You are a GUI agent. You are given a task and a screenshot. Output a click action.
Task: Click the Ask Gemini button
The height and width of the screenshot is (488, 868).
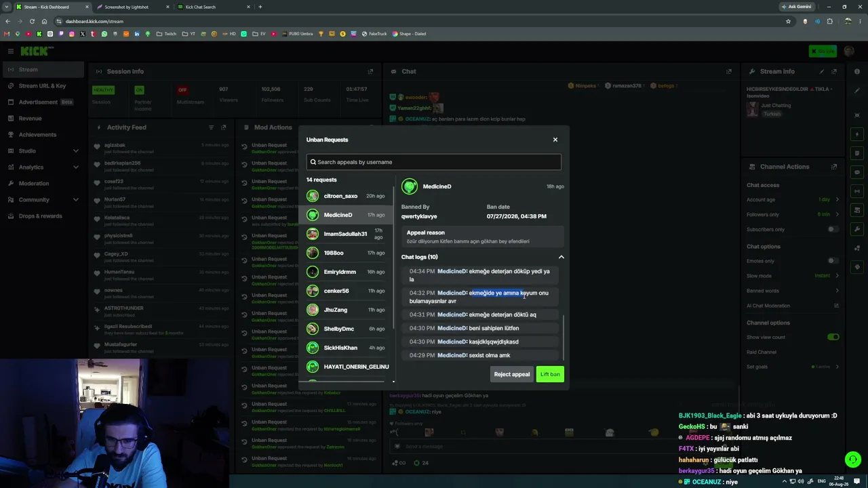(x=796, y=7)
